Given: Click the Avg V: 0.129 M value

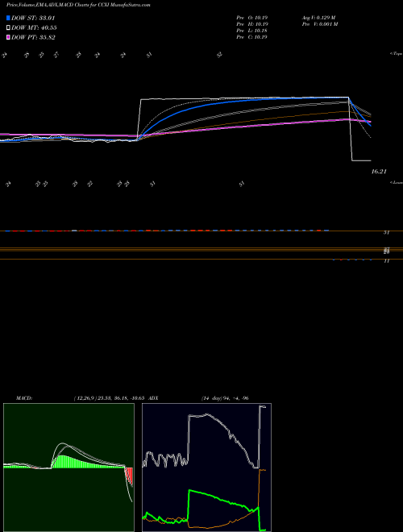Looking at the screenshot, I should point(318,18).
